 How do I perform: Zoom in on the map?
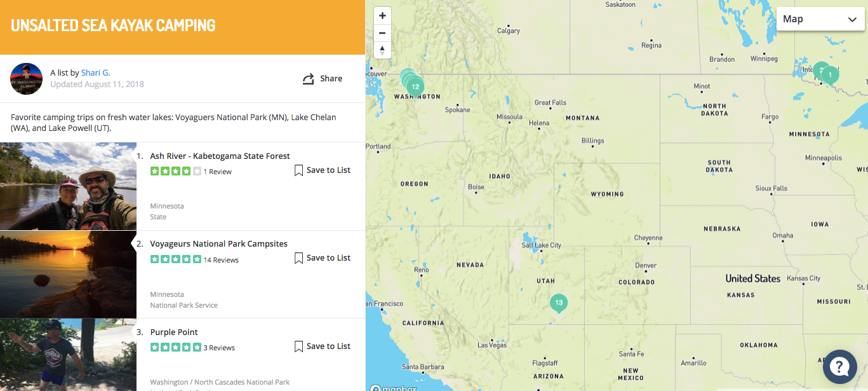[x=382, y=16]
